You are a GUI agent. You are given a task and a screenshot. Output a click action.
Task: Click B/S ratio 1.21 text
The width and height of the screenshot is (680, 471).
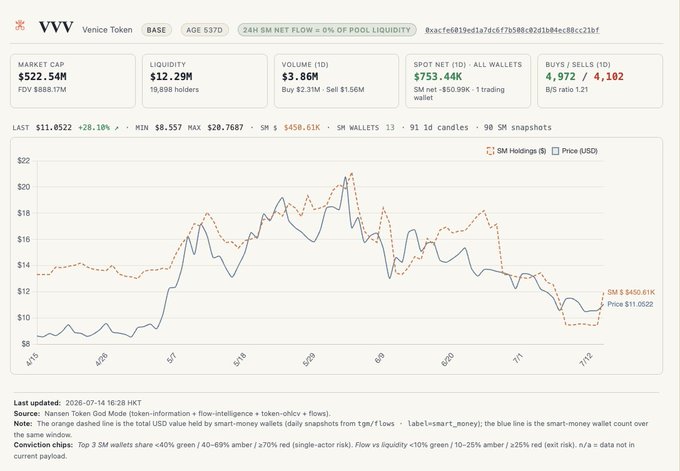pyautogui.click(x=566, y=90)
